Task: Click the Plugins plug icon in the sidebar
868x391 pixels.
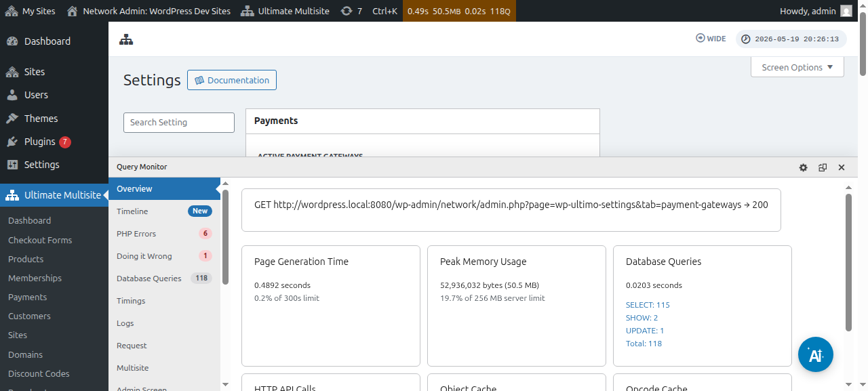Action: (x=12, y=142)
